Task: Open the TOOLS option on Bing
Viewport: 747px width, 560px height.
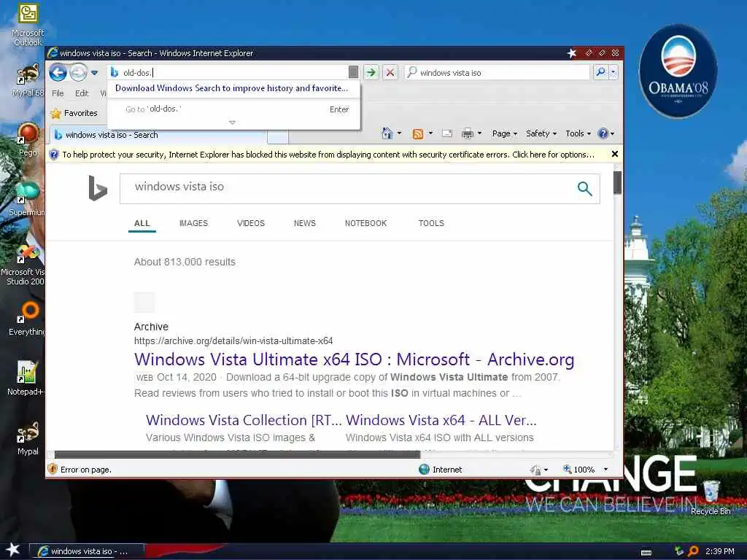Action: (431, 223)
